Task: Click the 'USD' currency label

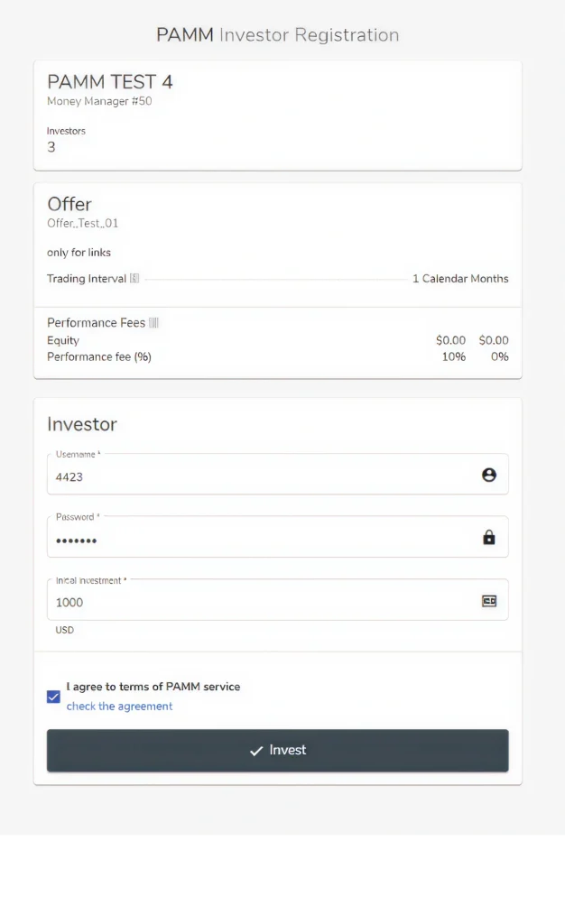Action: point(65,630)
